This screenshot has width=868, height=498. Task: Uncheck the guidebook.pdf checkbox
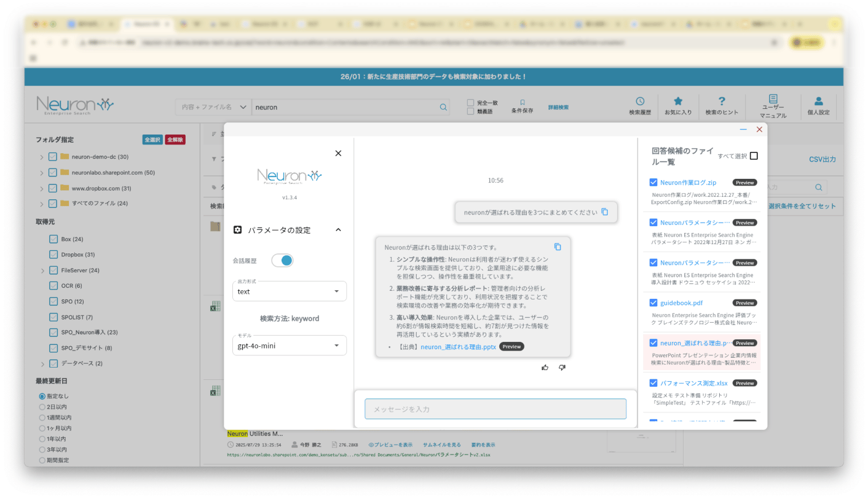[x=653, y=302]
